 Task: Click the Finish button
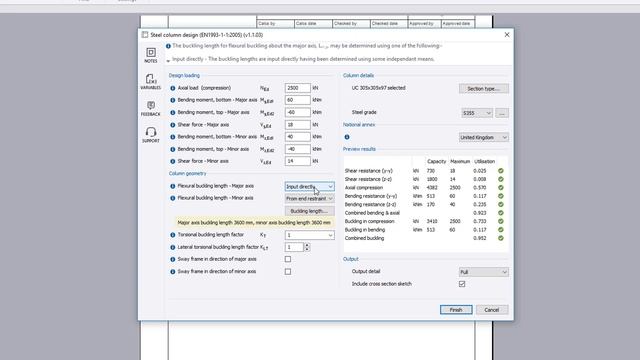[x=456, y=310]
